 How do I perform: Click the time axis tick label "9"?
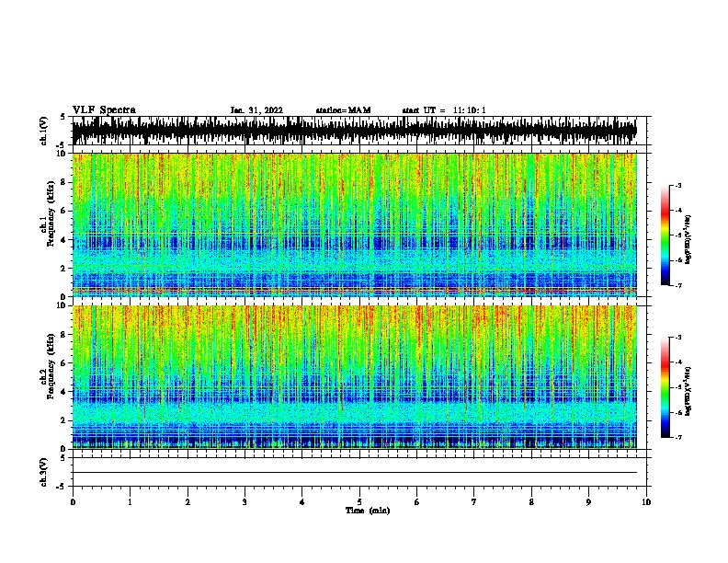click(588, 502)
